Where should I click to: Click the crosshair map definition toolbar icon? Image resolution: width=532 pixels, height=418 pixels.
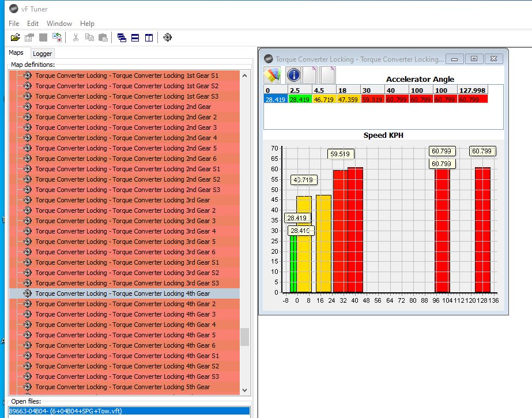point(167,37)
